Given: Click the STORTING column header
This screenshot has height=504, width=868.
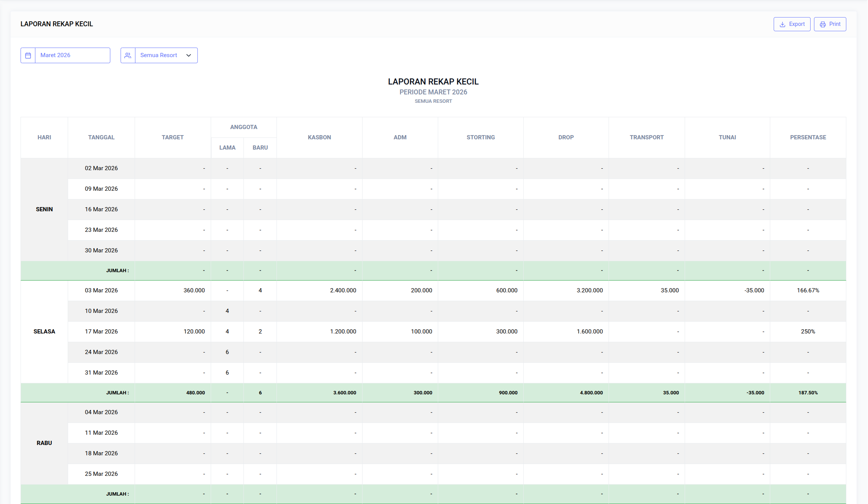Looking at the screenshot, I should pyautogui.click(x=481, y=137).
